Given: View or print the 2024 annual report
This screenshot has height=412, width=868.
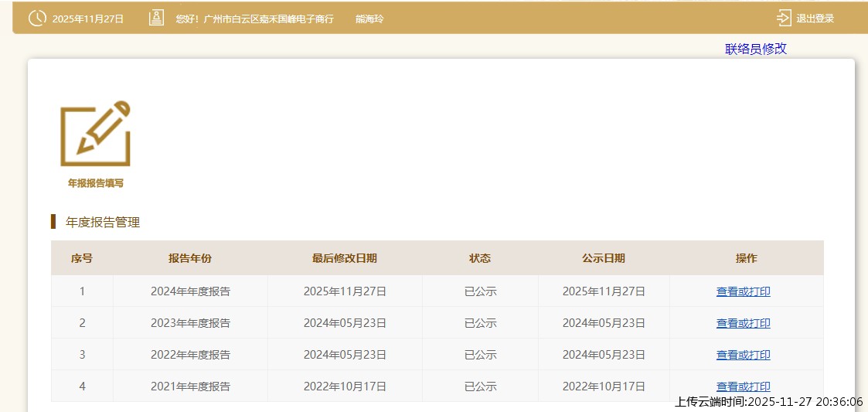Looking at the screenshot, I should [x=743, y=291].
